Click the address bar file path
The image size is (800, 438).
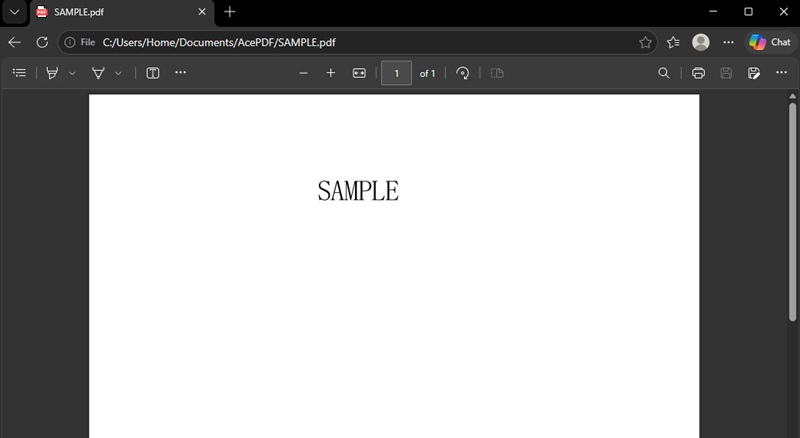[219, 42]
